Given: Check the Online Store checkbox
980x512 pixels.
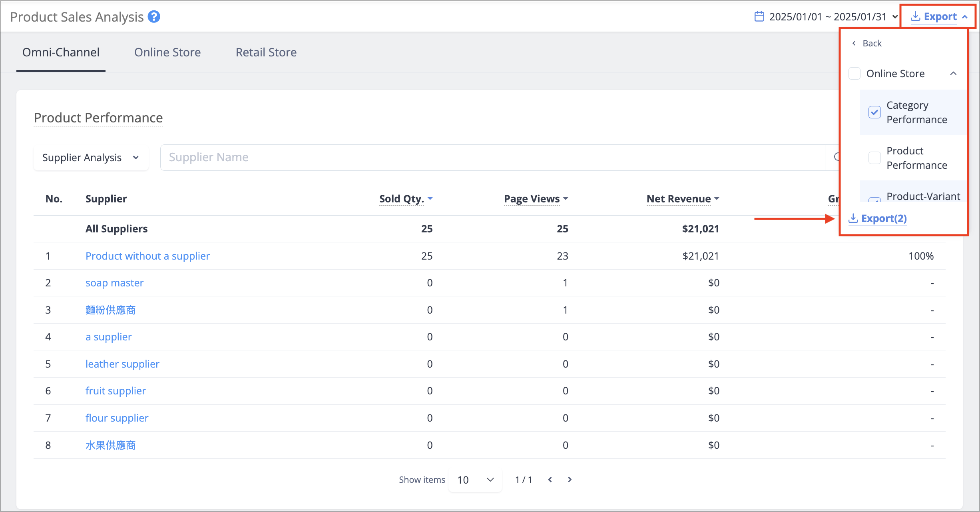Looking at the screenshot, I should click(855, 74).
